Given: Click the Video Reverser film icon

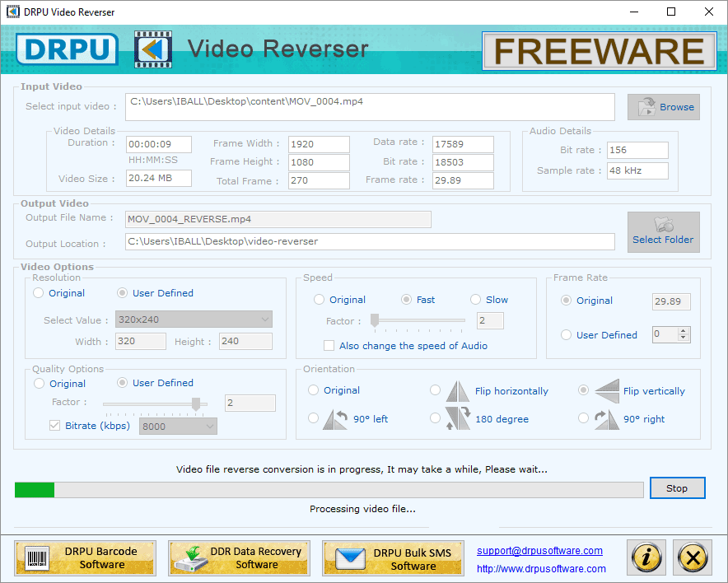Looking at the screenshot, I should pyautogui.click(x=152, y=49).
